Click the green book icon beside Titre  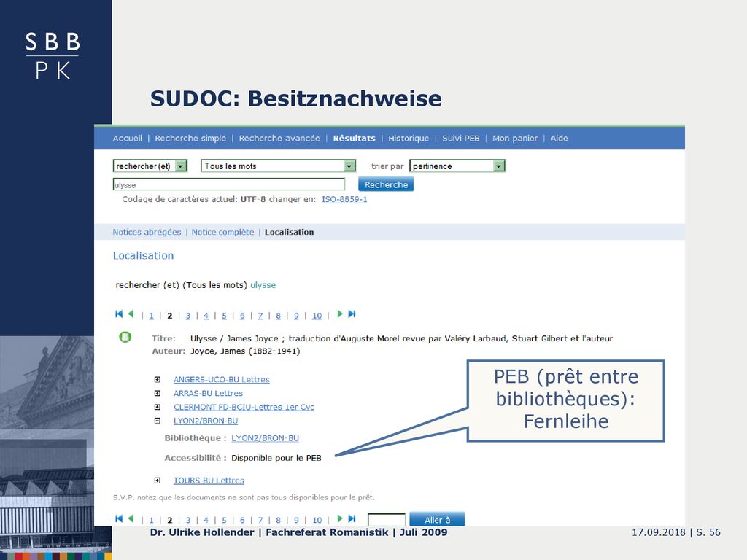tap(125, 337)
